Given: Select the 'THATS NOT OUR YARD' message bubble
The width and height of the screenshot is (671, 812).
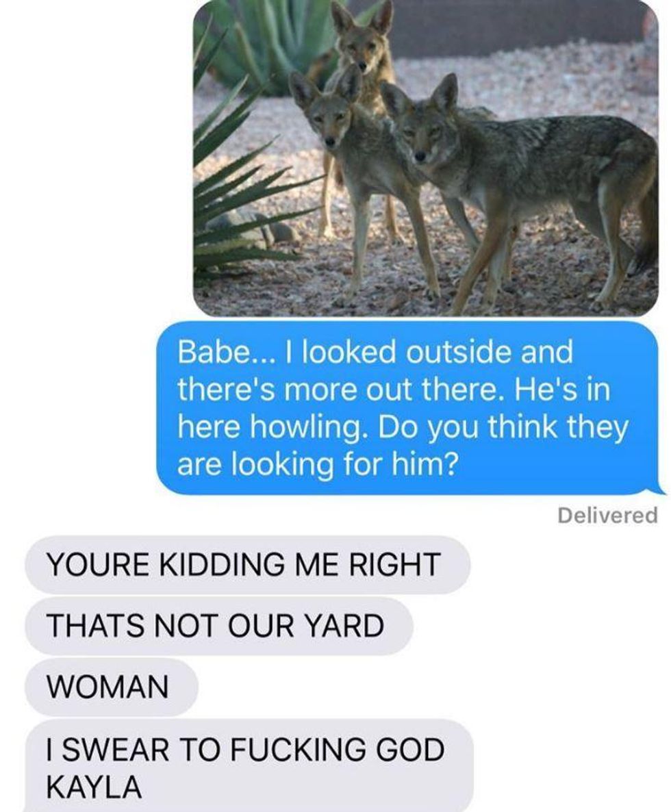Looking at the screenshot, I should pyautogui.click(x=219, y=626).
